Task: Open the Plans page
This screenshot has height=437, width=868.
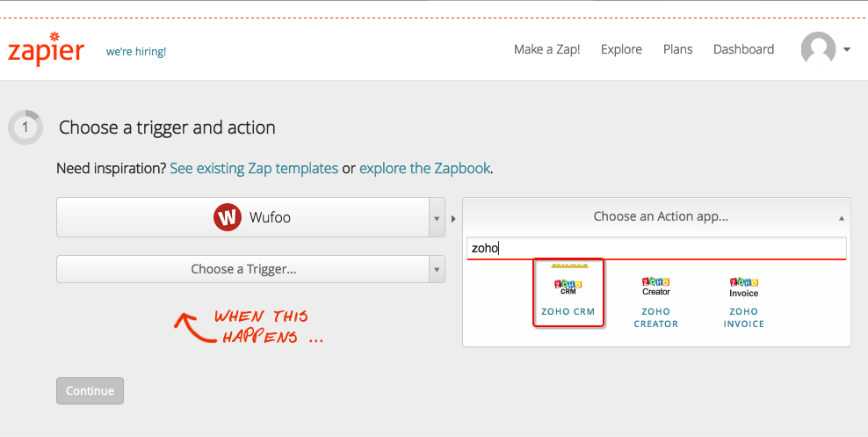Action: click(x=677, y=49)
